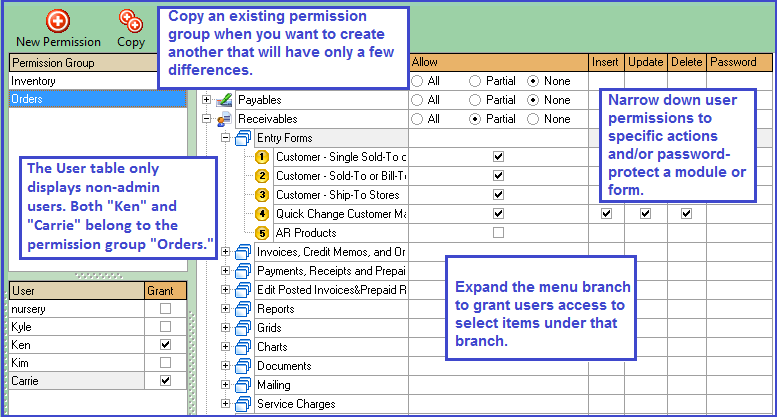Viewport: 777px width, 417px height.
Task: Select the None radio button for Receivables
Action: [x=533, y=119]
